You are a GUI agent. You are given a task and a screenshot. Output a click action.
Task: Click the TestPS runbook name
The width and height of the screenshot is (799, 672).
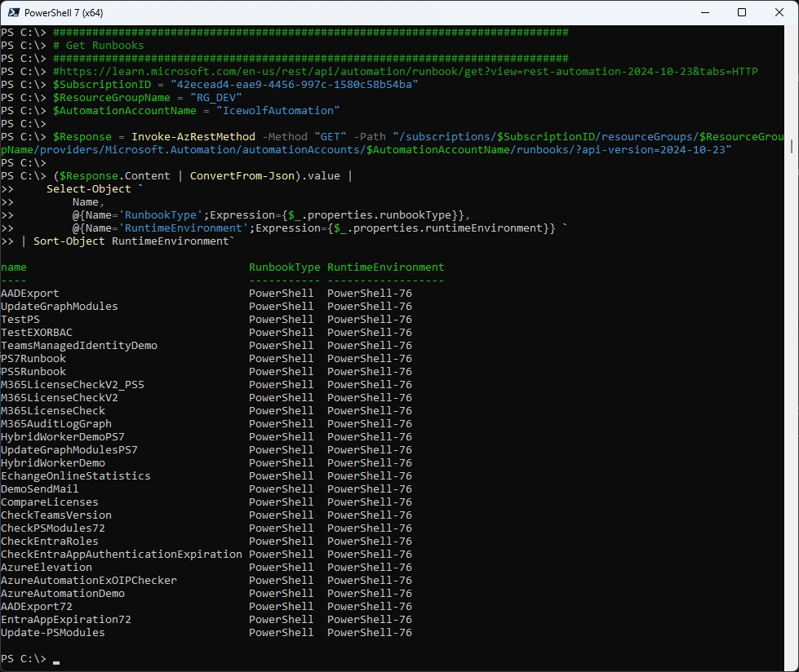pyautogui.click(x=20, y=319)
